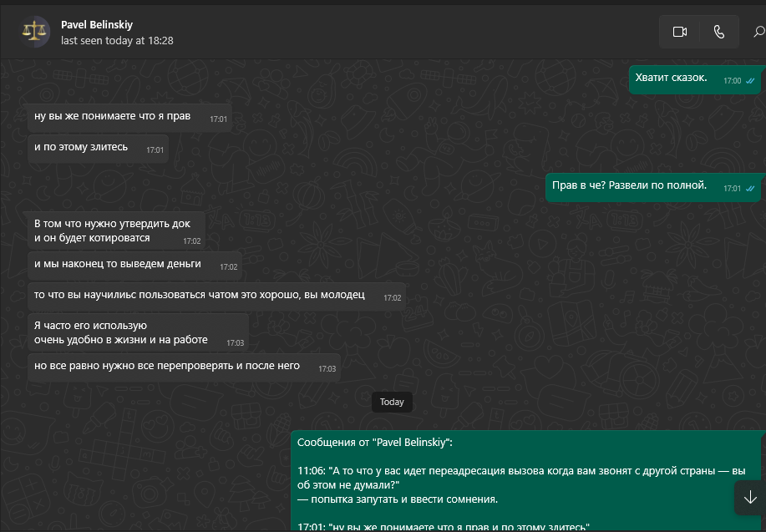Open the search in chat magnifier icon
The image size is (766, 532).
pos(758,32)
